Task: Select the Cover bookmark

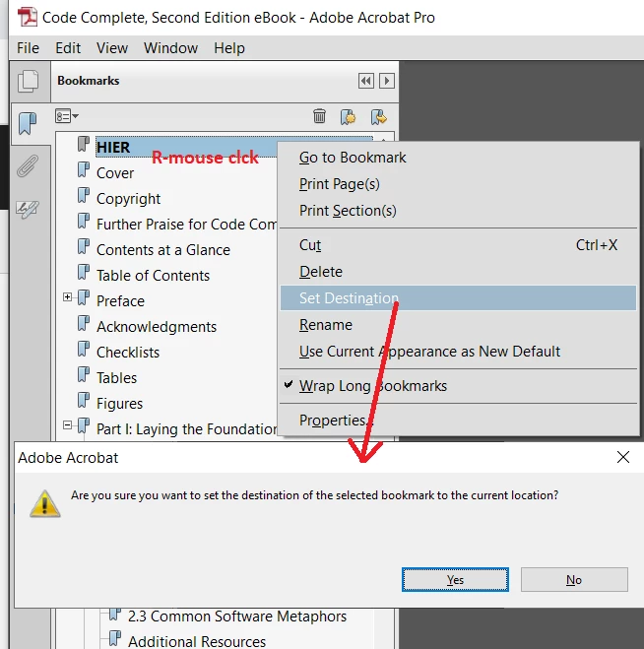Action: point(115,173)
